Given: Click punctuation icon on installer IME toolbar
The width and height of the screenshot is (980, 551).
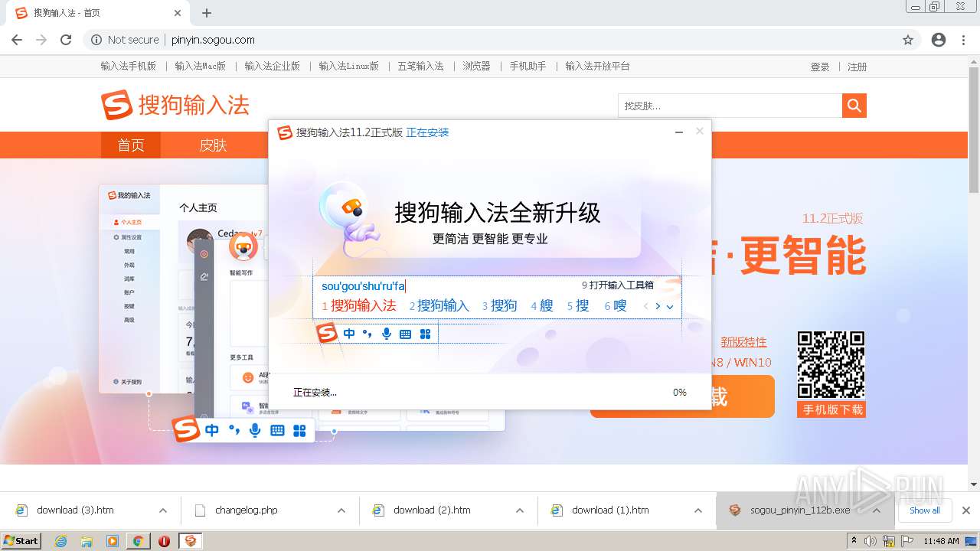Looking at the screenshot, I should [367, 334].
